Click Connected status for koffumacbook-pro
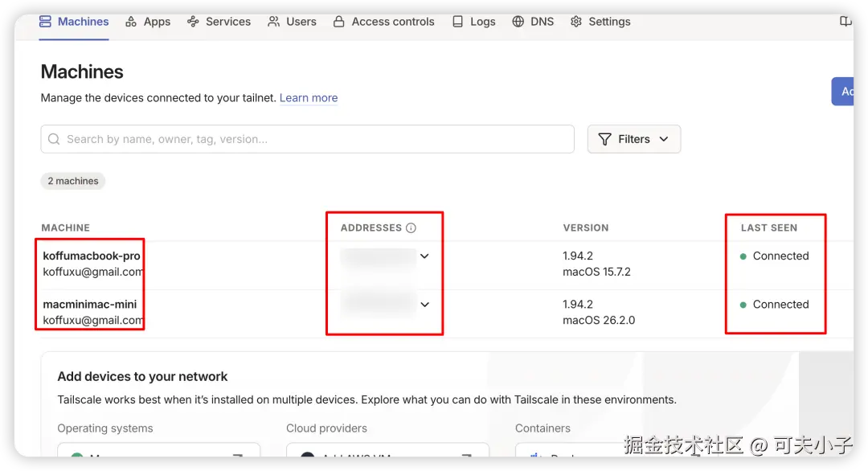This screenshot has width=868, height=471. [775, 256]
